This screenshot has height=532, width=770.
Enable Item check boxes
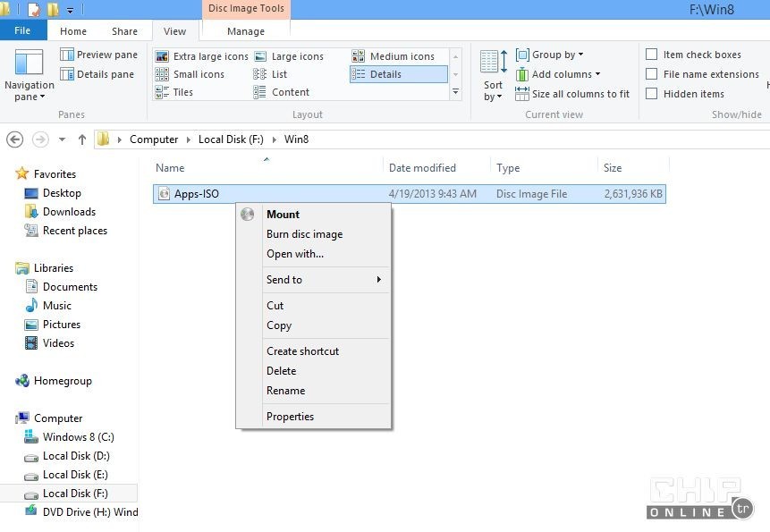(651, 55)
